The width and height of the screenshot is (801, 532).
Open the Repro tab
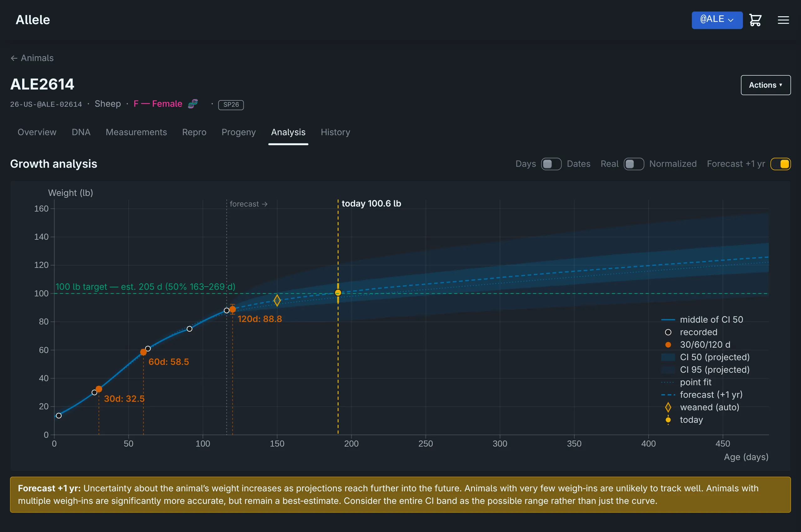[x=194, y=132]
